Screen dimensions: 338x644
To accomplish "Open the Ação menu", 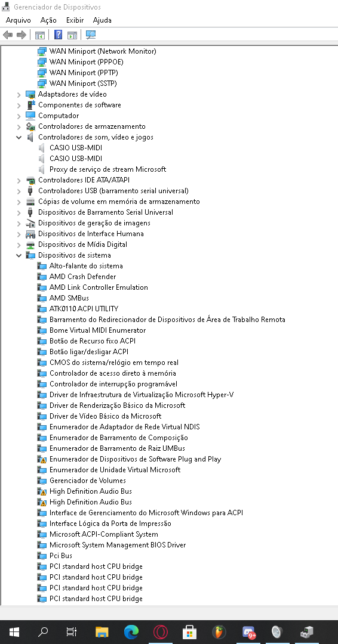I will [48, 20].
